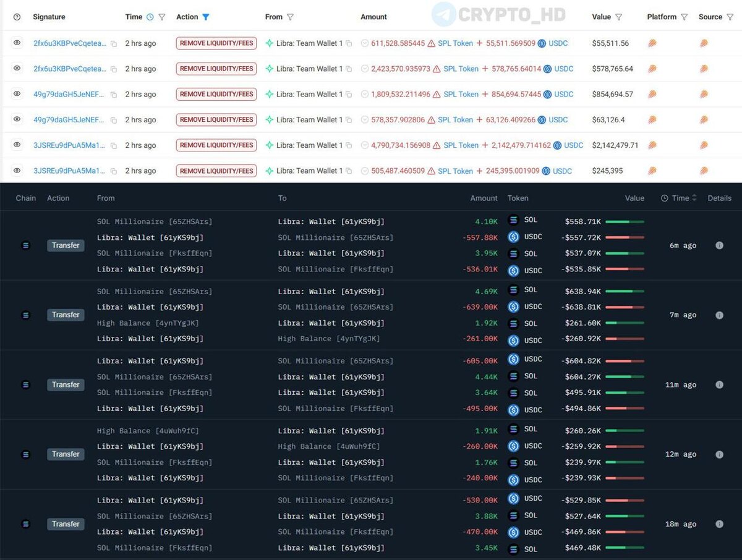
Task: Copy Team Wallet 1 address in $55,511.56 row
Action: coord(349,44)
